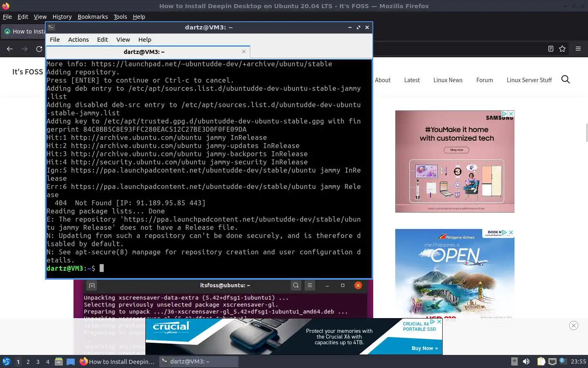588x368 pixels.
Task: Dismiss the Crucial banner ad circle X
Action: point(574,325)
